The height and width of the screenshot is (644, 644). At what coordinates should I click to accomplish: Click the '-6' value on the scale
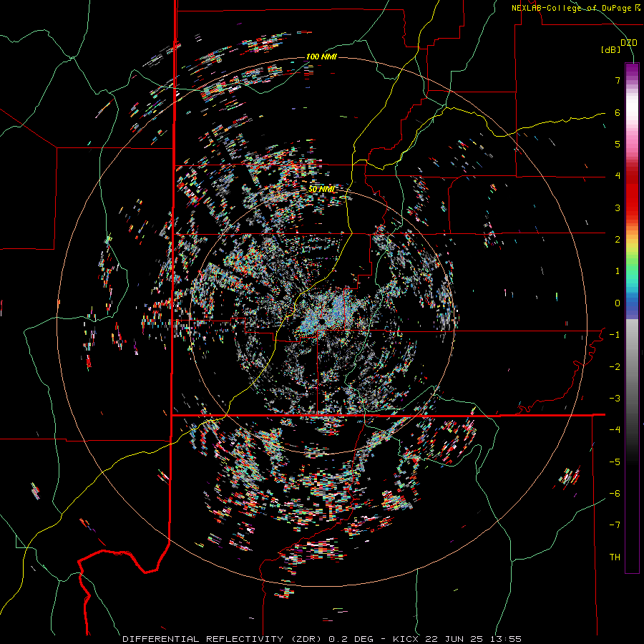[615, 494]
